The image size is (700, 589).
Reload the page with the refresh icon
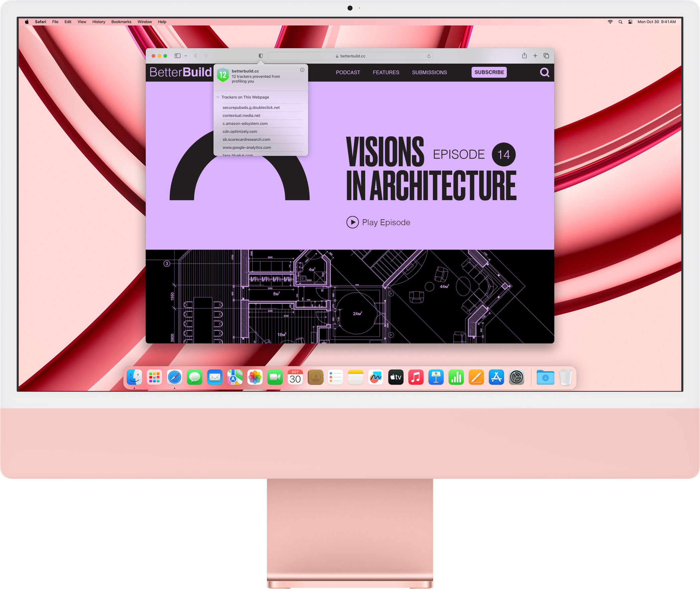coord(429,56)
